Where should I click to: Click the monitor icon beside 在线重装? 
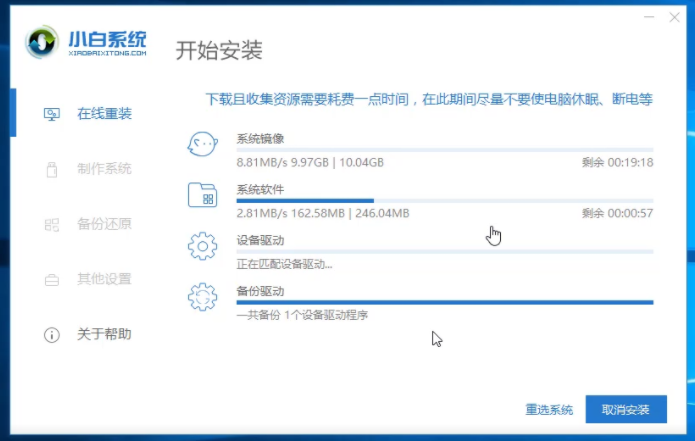tap(52, 114)
